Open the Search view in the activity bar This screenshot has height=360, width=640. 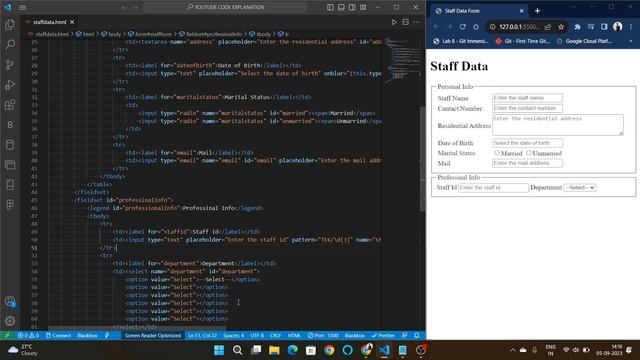[10, 44]
